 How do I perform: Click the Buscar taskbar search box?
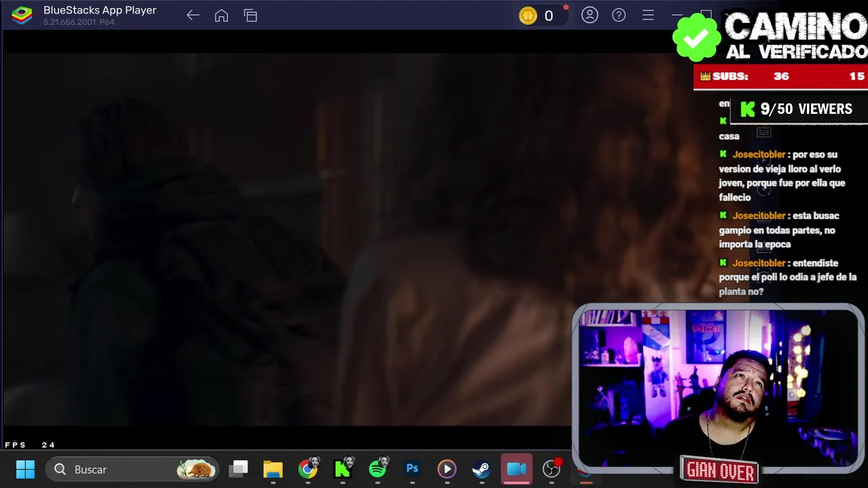coord(132,469)
